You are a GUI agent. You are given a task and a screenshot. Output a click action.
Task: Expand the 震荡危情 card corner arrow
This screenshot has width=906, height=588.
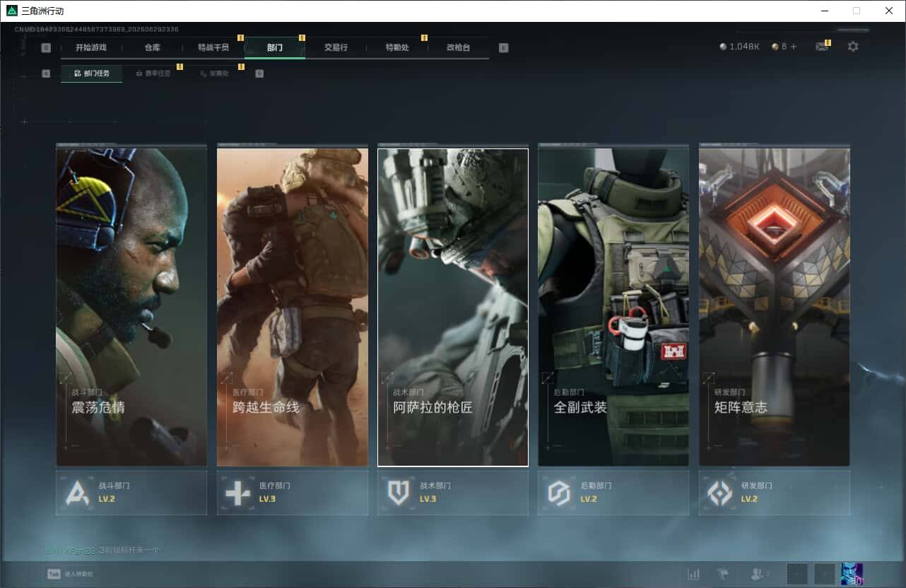[x=65, y=378]
